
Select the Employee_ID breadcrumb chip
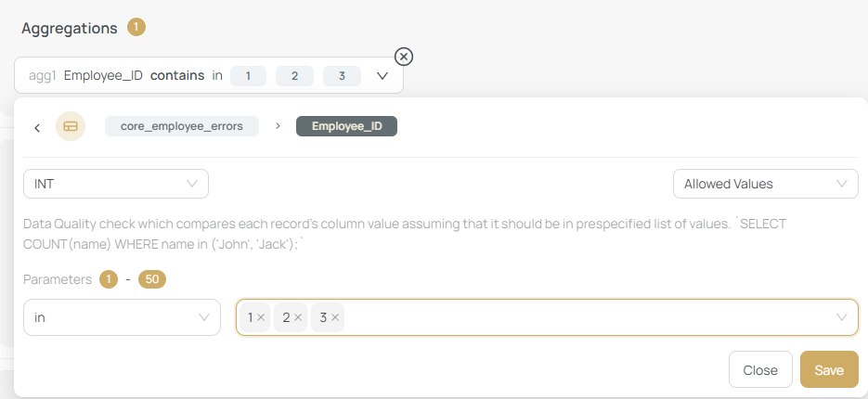(x=346, y=126)
